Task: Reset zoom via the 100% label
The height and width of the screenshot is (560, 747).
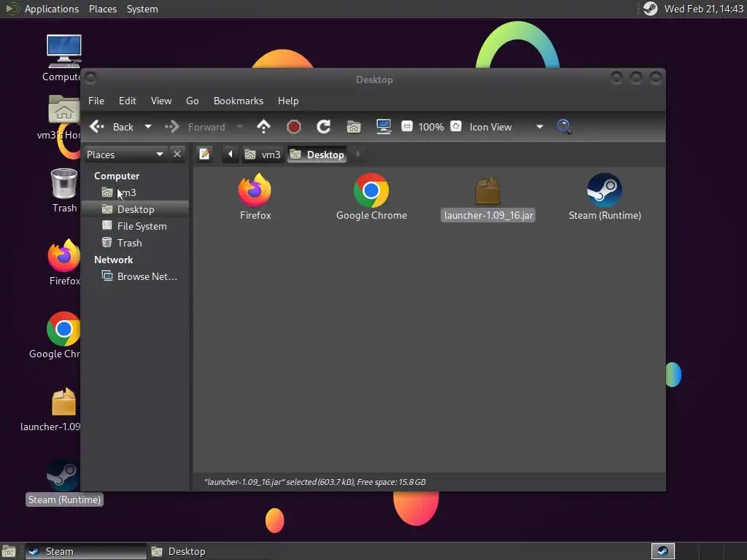Action: point(431,127)
